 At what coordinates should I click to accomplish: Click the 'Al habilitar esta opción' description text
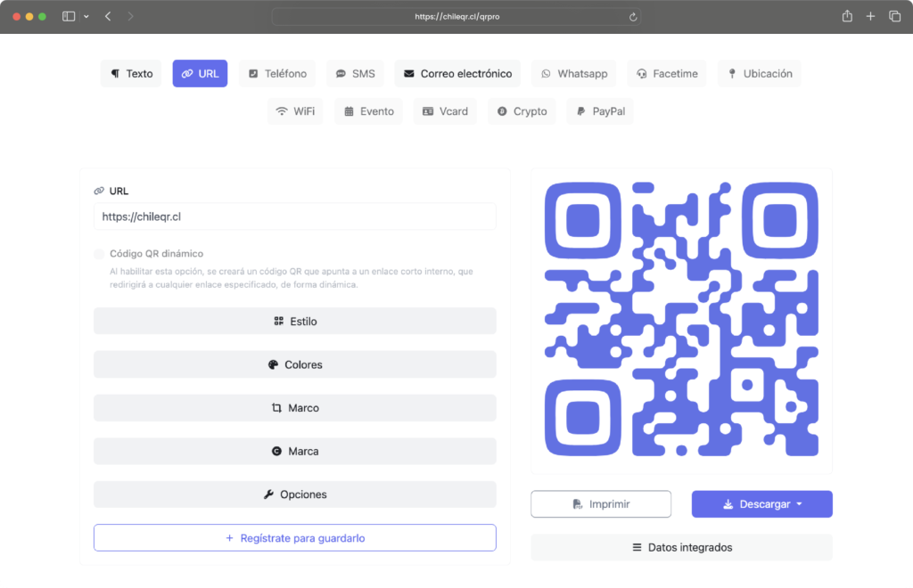pyautogui.click(x=292, y=278)
